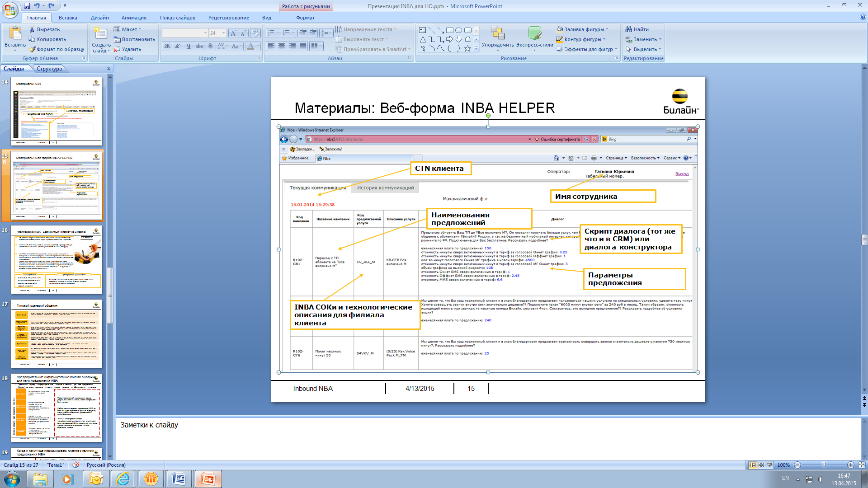Open the Рецензирование ribbon tab

(x=228, y=18)
